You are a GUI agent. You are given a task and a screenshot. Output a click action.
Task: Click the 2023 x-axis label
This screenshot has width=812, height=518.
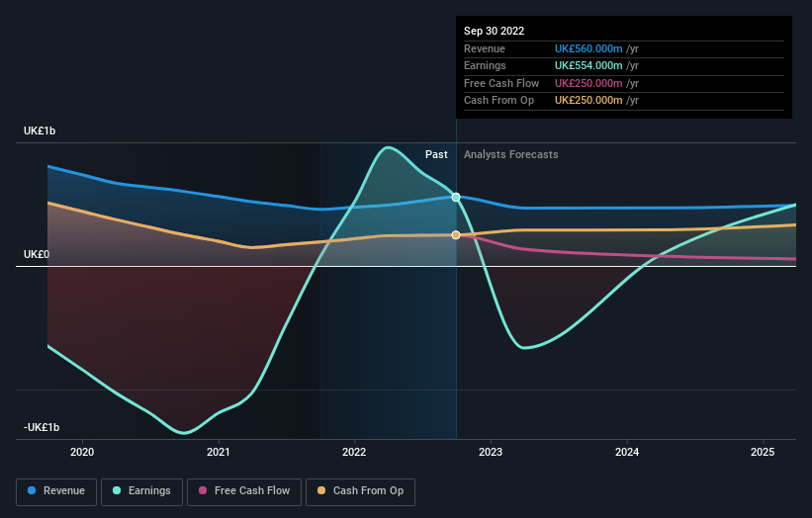491,453
